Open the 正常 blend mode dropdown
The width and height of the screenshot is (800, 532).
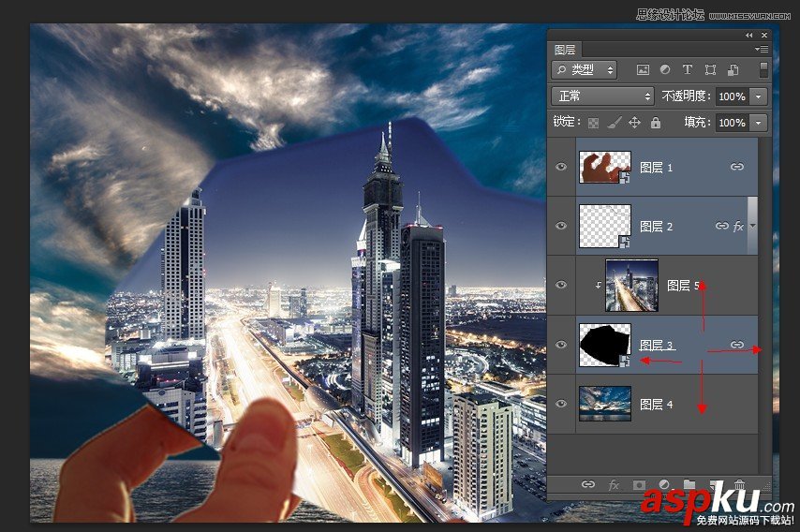[x=602, y=96]
